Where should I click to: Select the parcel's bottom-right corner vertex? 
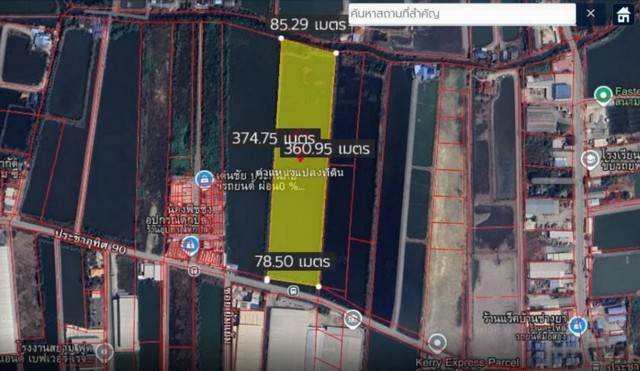point(319,287)
